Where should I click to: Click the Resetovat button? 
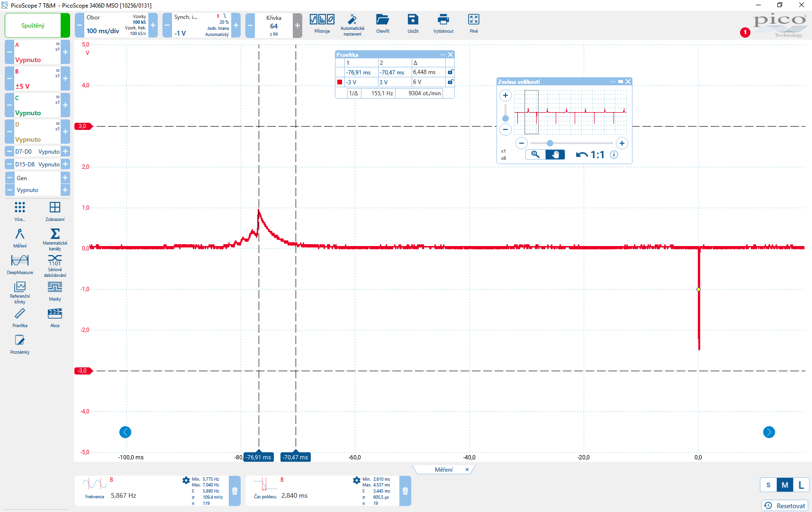[x=785, y=506]
